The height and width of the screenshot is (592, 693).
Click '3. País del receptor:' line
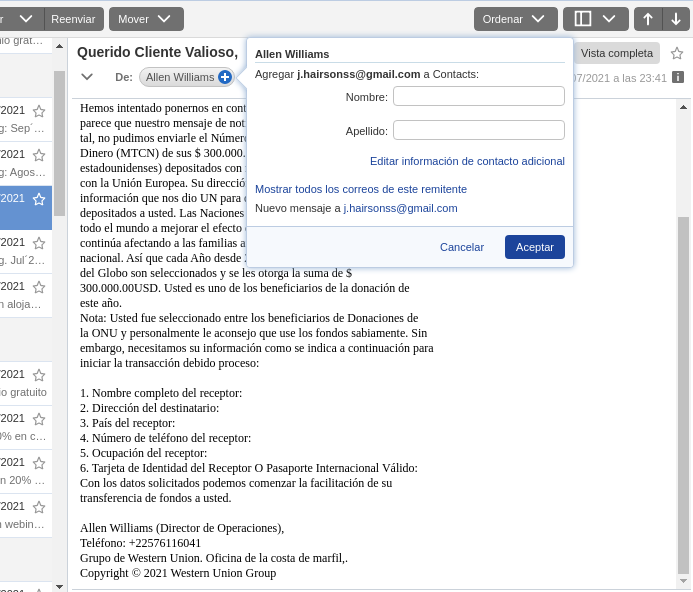point(127,423)
